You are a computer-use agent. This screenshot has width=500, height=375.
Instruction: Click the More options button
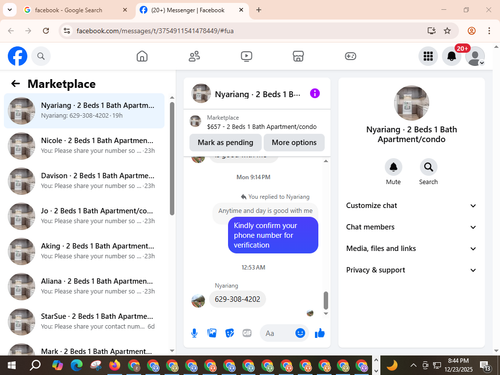(x=294, y=143)
